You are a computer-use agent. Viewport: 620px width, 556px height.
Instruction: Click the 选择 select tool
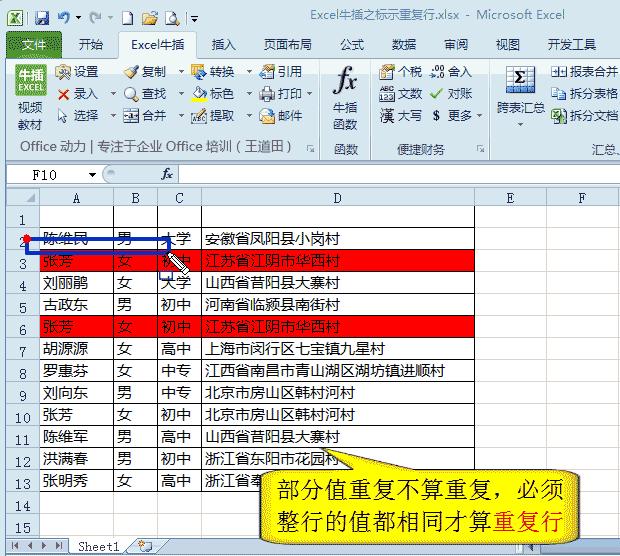[78, 116]
